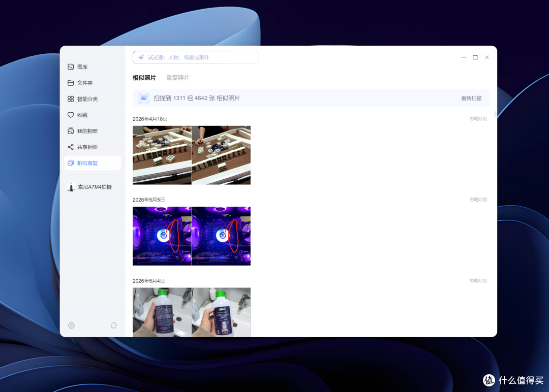Click the 收藏 heart icon

pyautogui.click(x=71, y=115)
